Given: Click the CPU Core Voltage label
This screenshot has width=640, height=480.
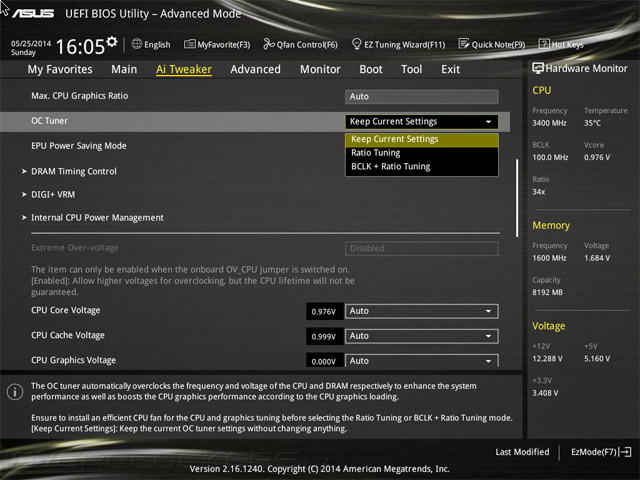Looking at the screenshot, I should [66, 310].
